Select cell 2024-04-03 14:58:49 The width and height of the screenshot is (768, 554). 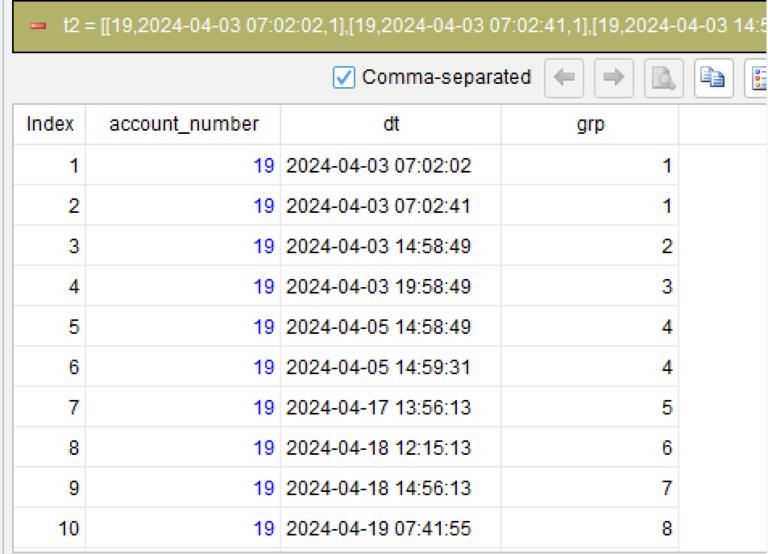391,246
